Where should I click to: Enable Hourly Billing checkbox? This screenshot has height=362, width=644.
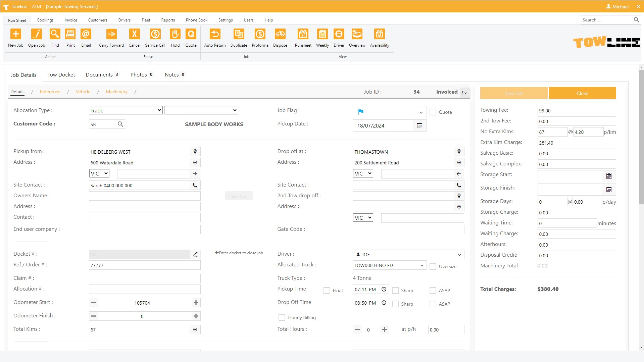coord(282,317)
